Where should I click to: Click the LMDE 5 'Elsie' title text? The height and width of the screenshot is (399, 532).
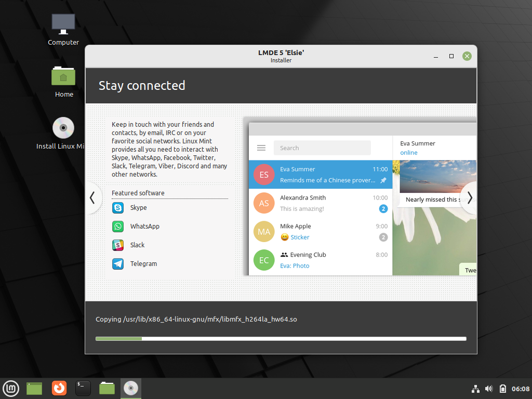pos(281,52)
